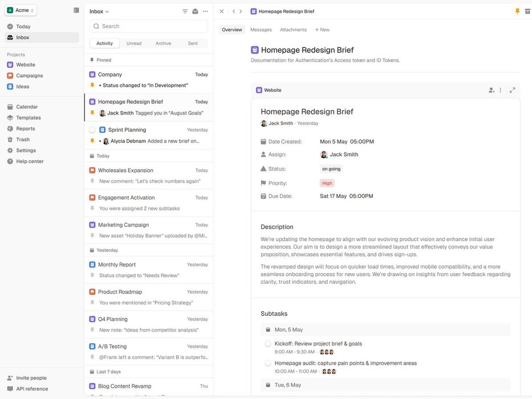Expand the Inbox dropdown

click(99, 11)
